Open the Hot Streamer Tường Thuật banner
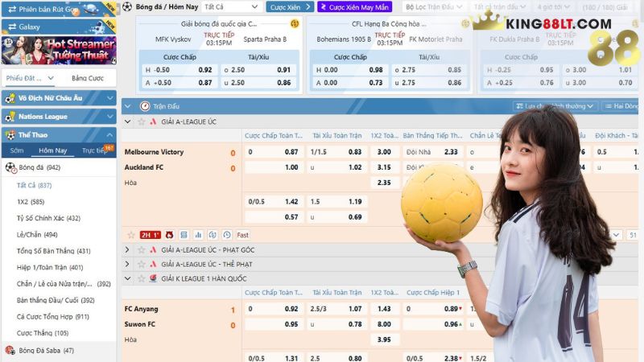Screen dimensions: 644x362 [x=58, y=50]
